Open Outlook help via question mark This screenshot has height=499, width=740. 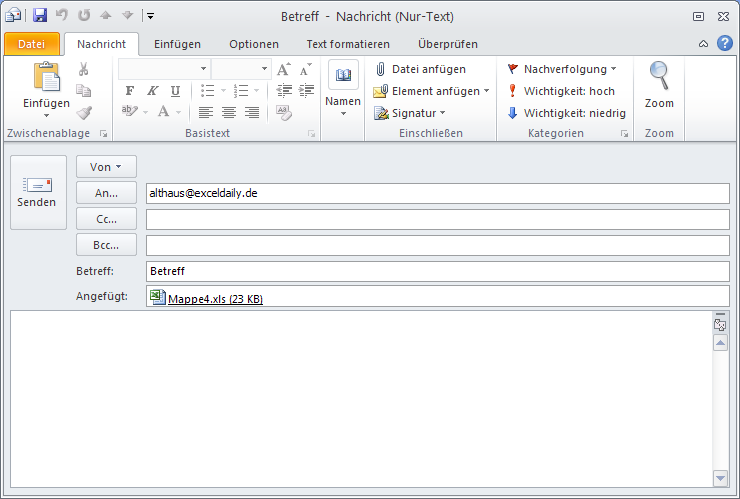[x=725, y=43]
